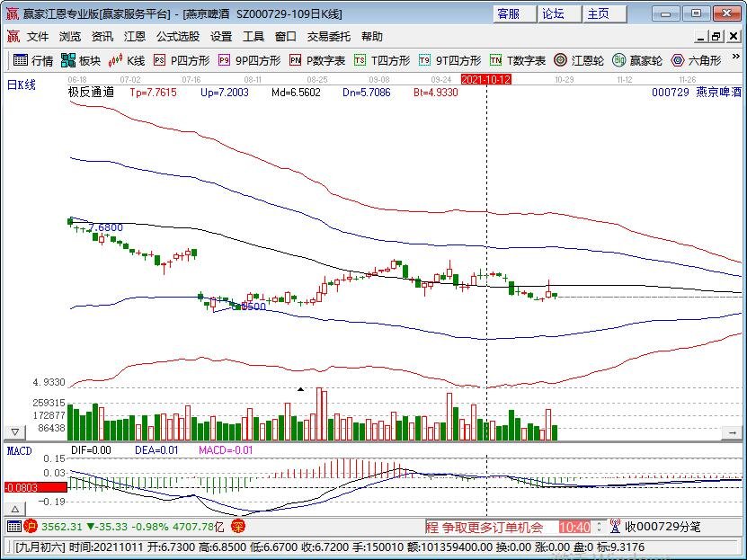Image resolution: width=747 pixels, height=560 pixels.
Task: Click the 极反通道 indicator name
Action: pos(91,93)
